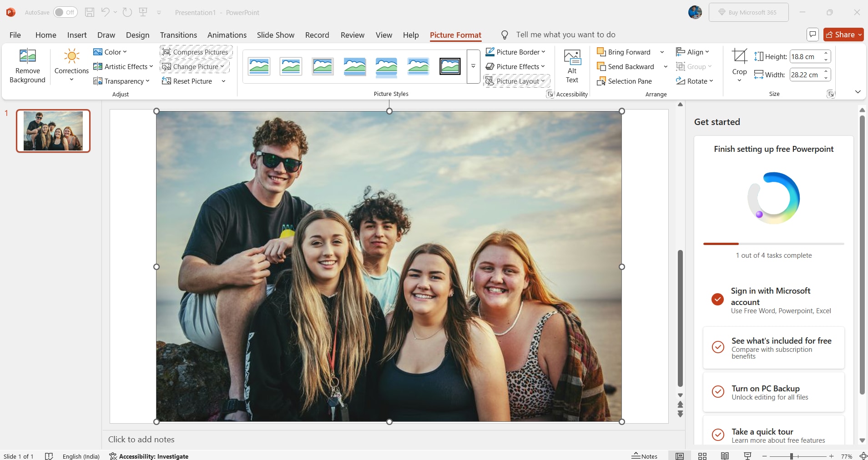The height and width of the screenshot is (460, 868).
Task: Check the 'Turn on PC Backup' task
Action: click(718, 391)
